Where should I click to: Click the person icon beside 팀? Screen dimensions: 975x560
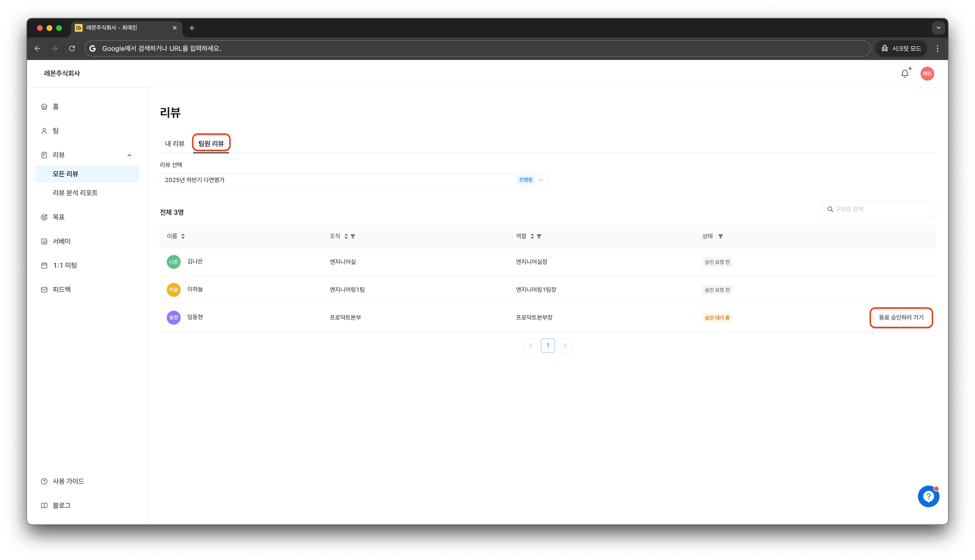(44, 131)
